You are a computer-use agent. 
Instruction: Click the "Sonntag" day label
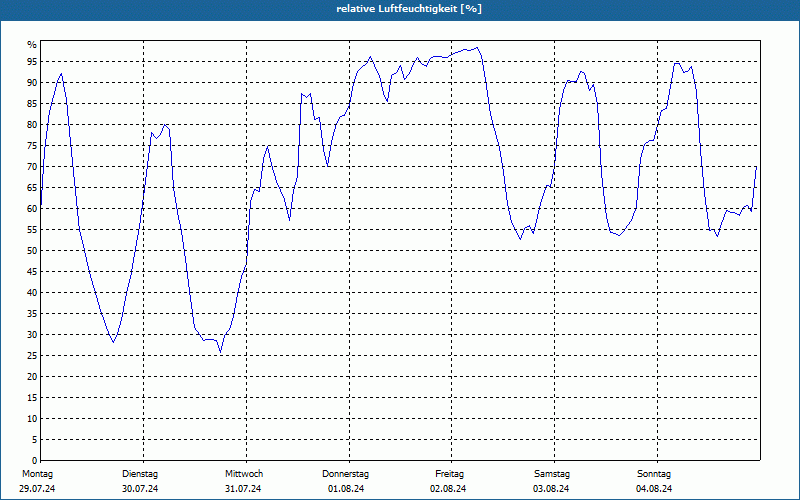[654, 474]
